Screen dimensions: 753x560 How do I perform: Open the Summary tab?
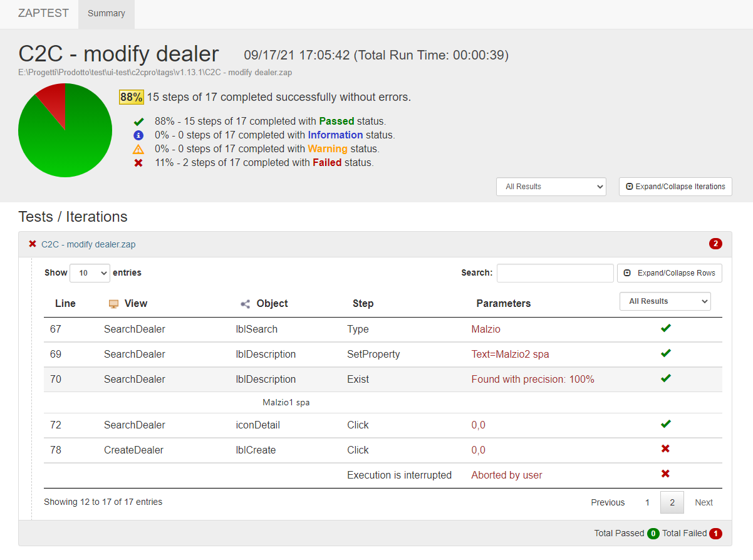pyautogui.click(x=106, y=14)
